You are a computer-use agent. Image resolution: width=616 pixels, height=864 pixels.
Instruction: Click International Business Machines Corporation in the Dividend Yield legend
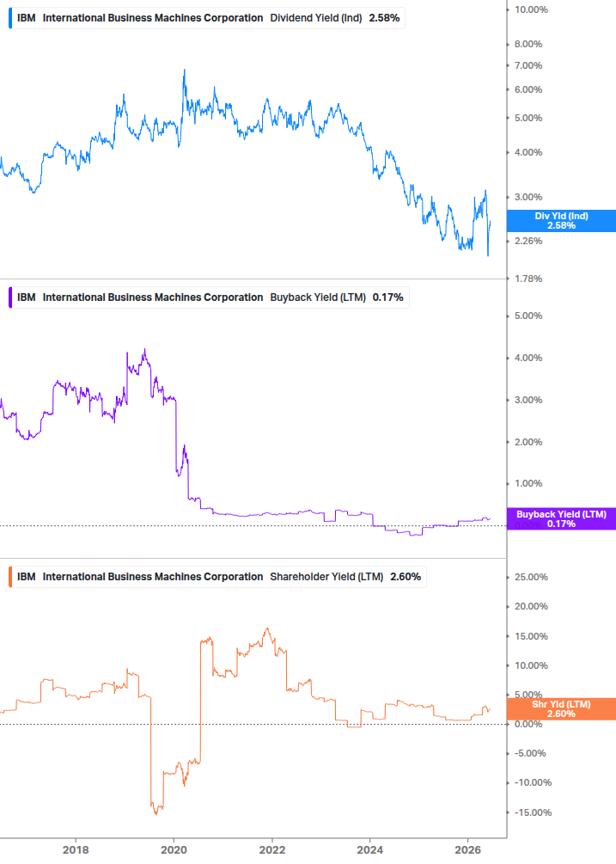click(153, 18)
